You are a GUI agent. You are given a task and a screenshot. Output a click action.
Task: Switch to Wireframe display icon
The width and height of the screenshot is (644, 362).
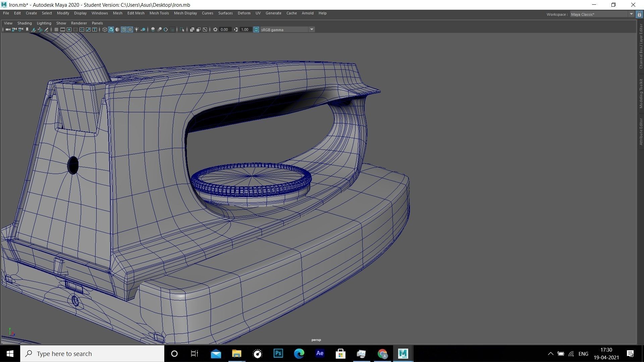click(105, 29)
